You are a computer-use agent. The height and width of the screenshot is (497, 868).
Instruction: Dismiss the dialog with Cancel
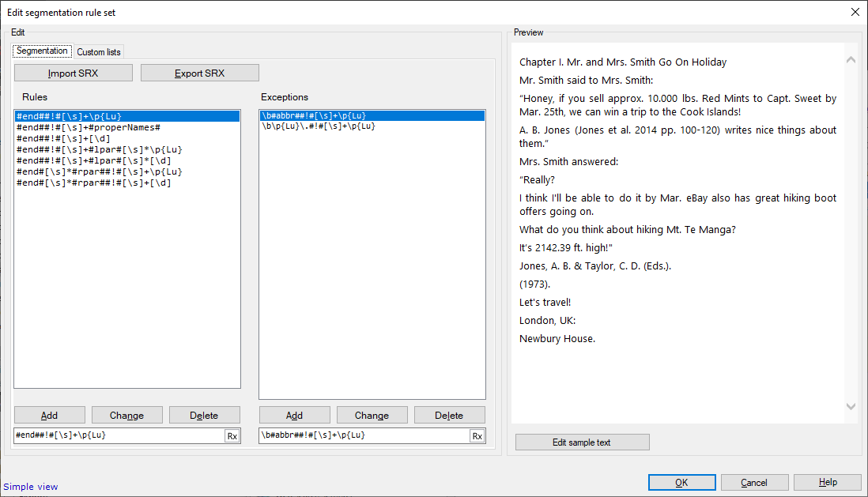754,482
